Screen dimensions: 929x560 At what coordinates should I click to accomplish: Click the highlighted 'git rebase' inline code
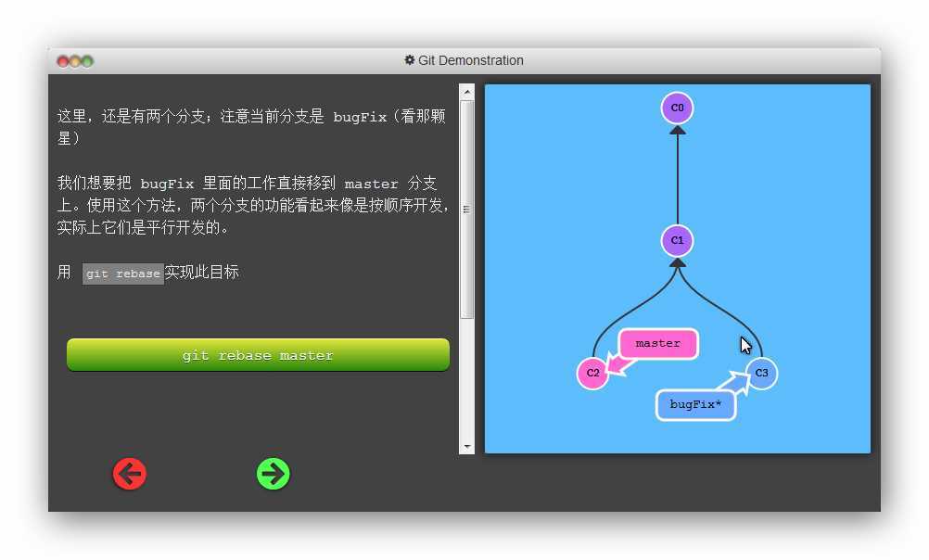pyautogui.click(x=122, y=274)
